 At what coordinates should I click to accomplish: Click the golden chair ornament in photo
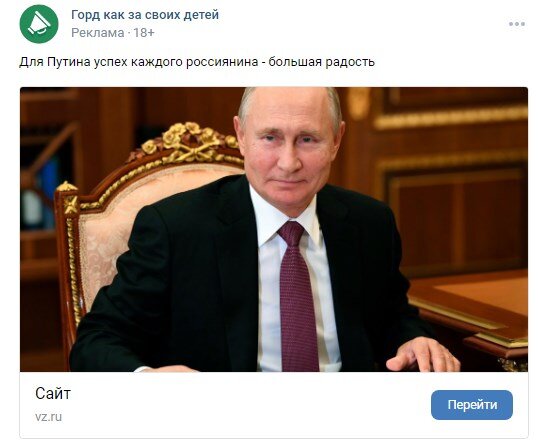click(187, 141)
